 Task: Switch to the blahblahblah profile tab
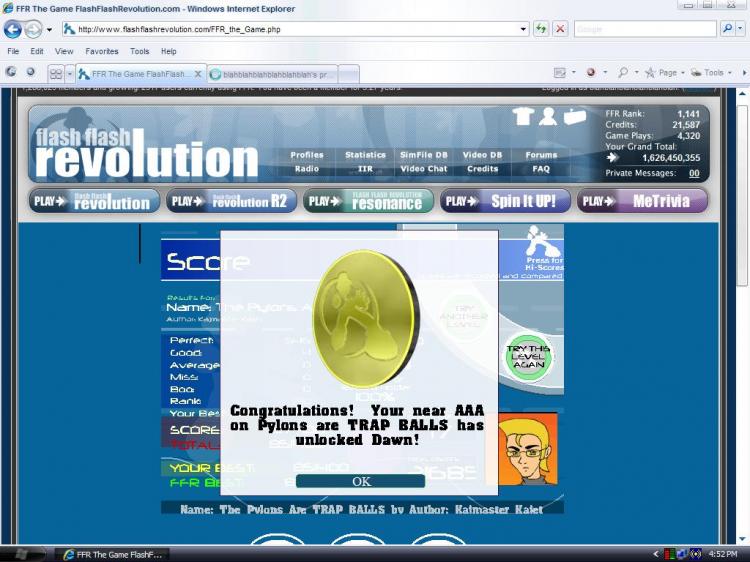pyautogui.click(x=273, y=75)
